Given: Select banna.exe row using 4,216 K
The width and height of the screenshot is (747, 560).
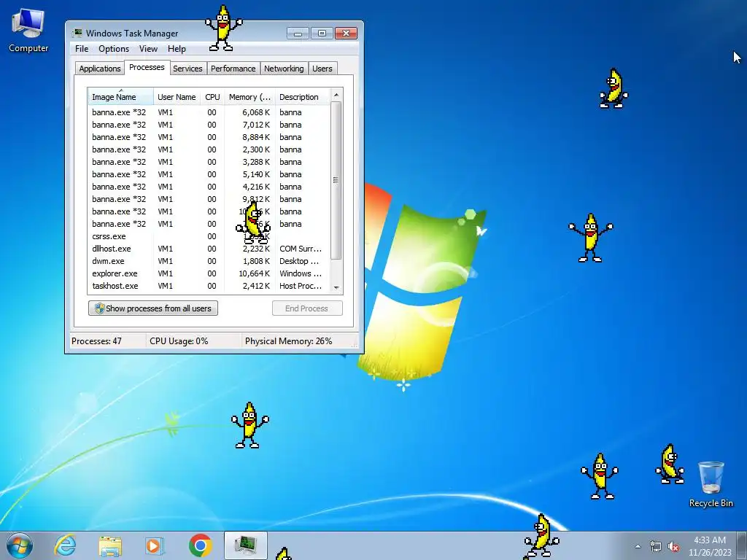Looking at the screenshot, I should [209, 187].
